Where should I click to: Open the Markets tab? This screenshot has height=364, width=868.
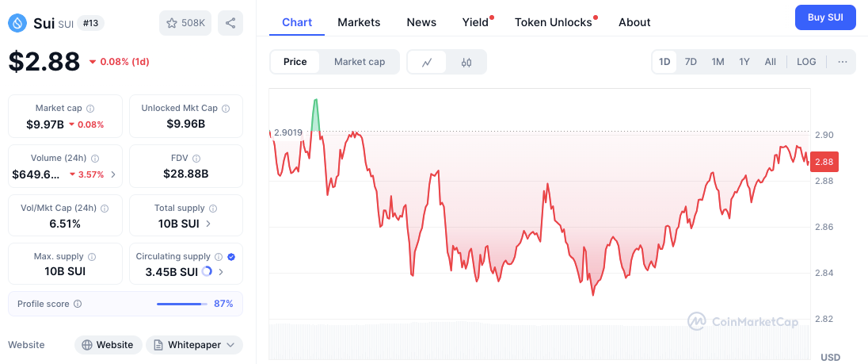(x=359, y=22)
